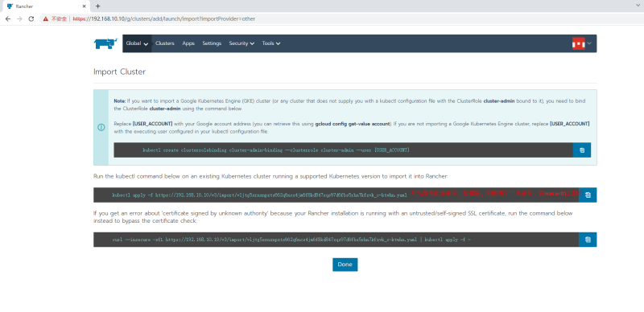Click the kubectl apply -f command text
The height and width of the screenshot is (312, 644).
pos(259,195)
